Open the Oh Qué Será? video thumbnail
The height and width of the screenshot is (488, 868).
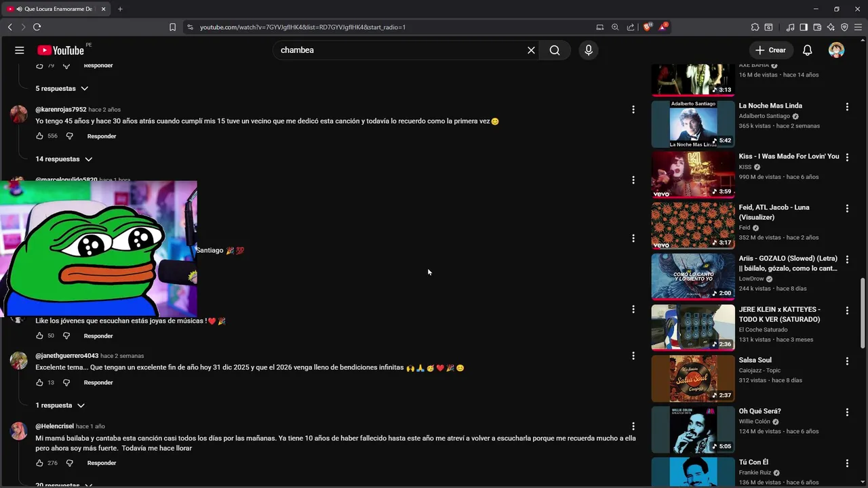(x=693, y=430)
